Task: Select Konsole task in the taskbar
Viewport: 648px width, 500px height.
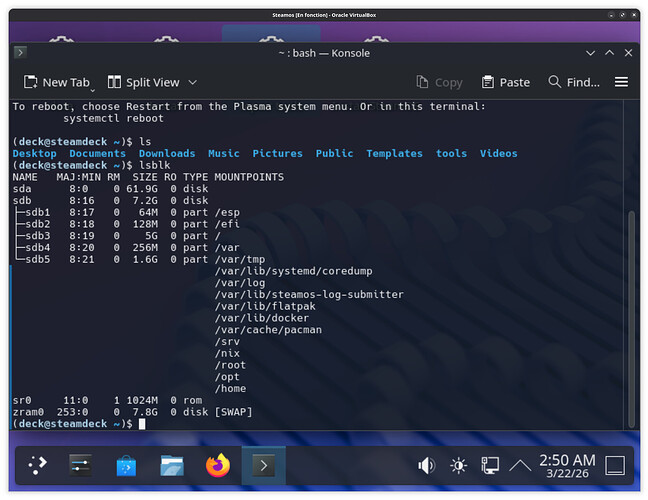Action: pos(263,465)
